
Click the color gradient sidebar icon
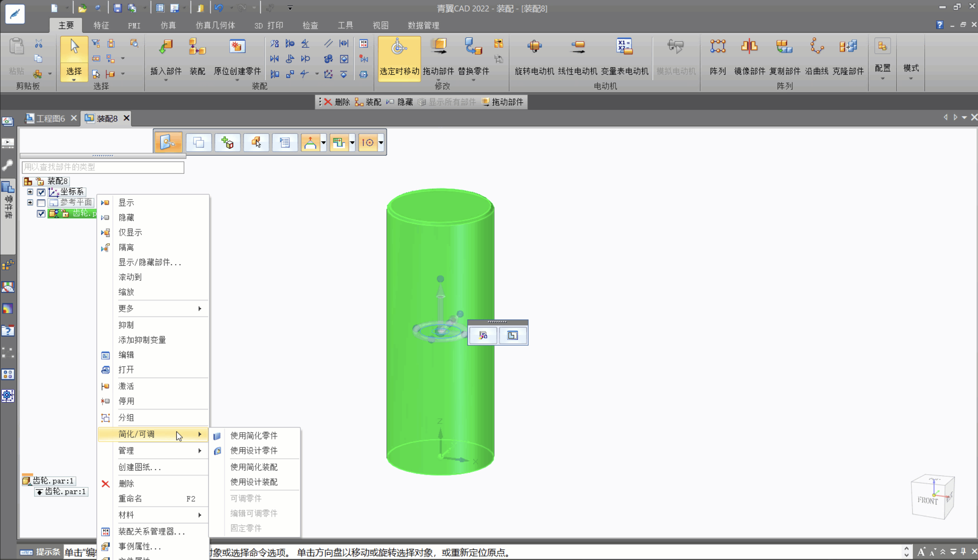[8, 309]
